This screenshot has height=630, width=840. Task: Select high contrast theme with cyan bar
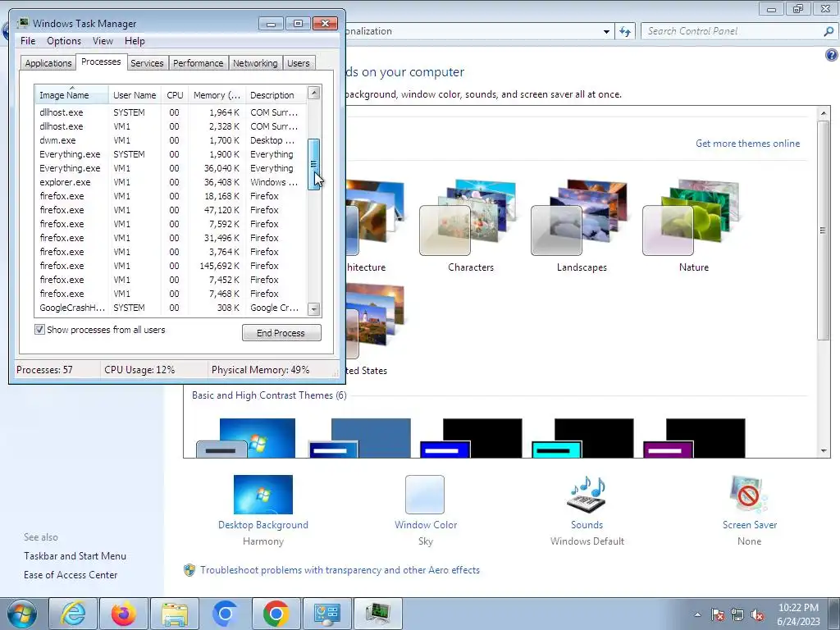583,438
